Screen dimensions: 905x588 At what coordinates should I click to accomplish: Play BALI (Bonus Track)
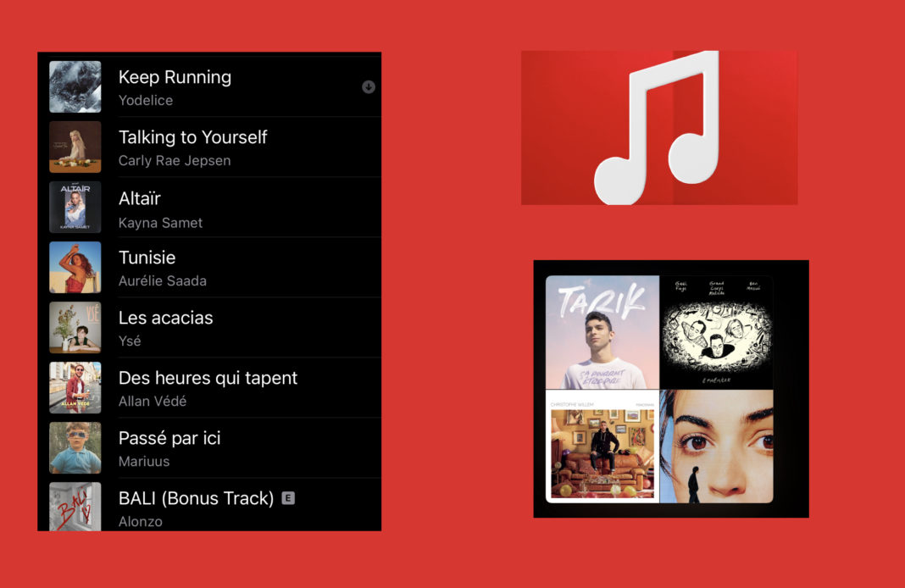[x=197, y=498]
